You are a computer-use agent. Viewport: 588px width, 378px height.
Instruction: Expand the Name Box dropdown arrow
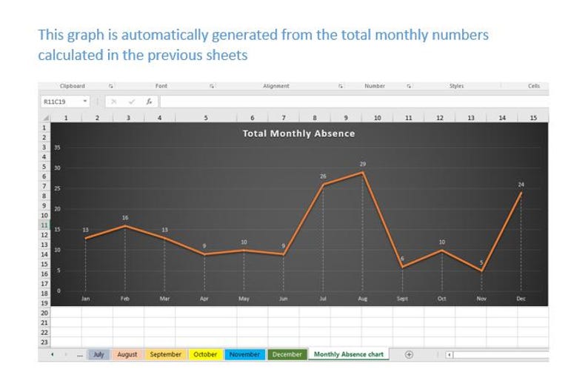85,102
